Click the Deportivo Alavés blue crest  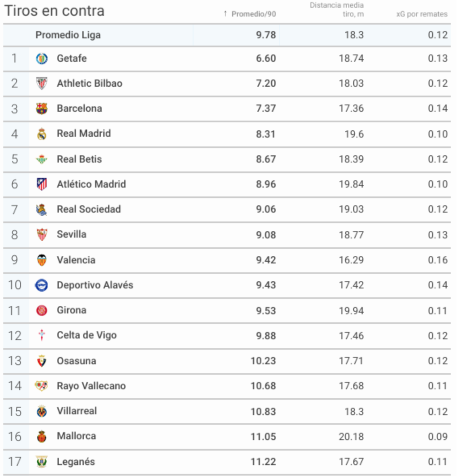tap(42, 285)
